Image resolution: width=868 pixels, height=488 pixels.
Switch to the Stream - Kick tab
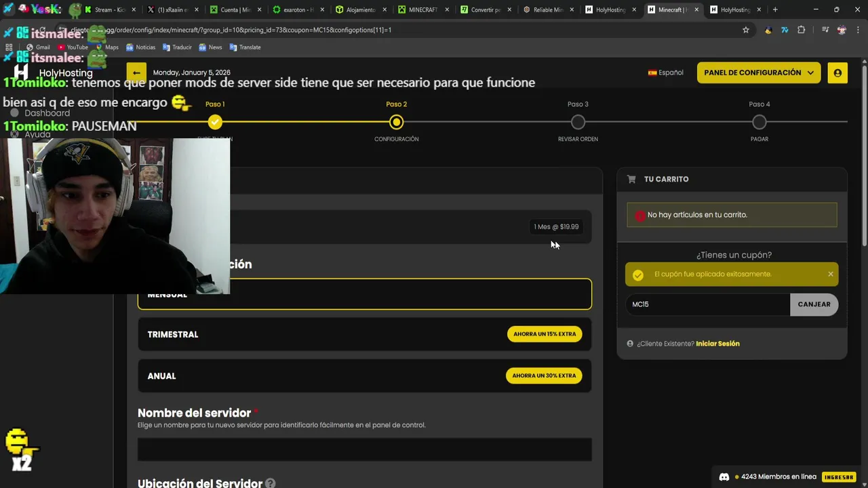(108, 9)
